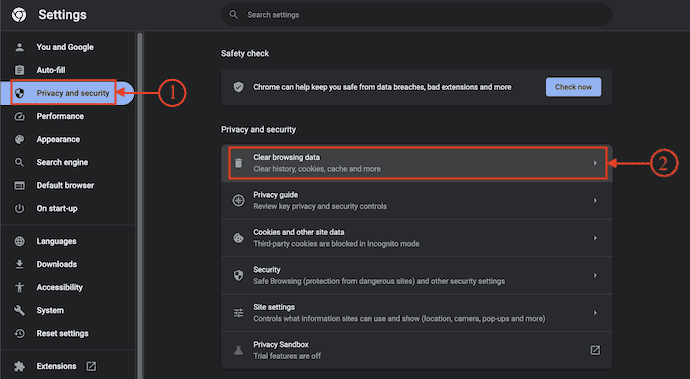Viewport: 690px width, 379px height.
Task: Click the globe icon for Languages
Action: [19, 241]
